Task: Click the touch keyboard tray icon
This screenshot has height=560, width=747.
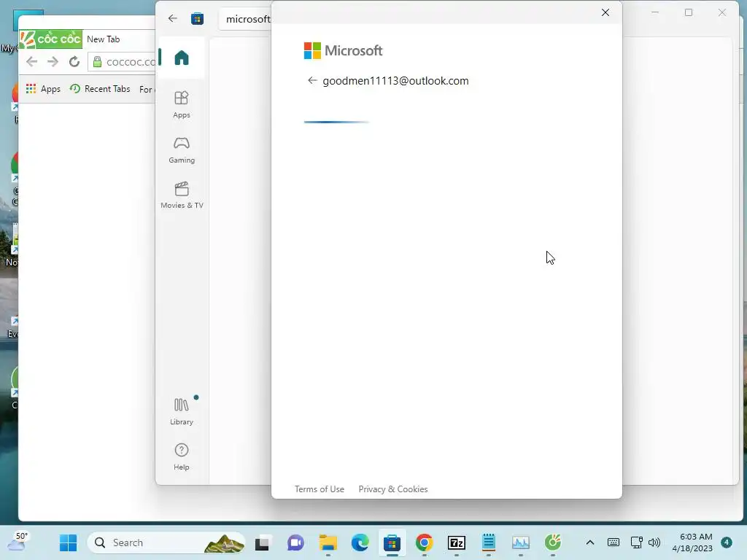Action: (613, 542)
